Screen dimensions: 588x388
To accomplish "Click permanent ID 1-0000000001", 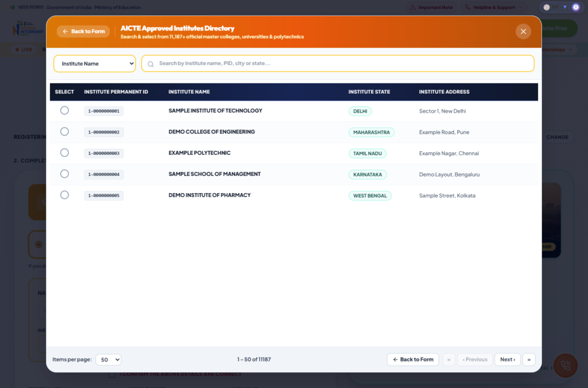I will pyautogui.click(x=104, y=111).
